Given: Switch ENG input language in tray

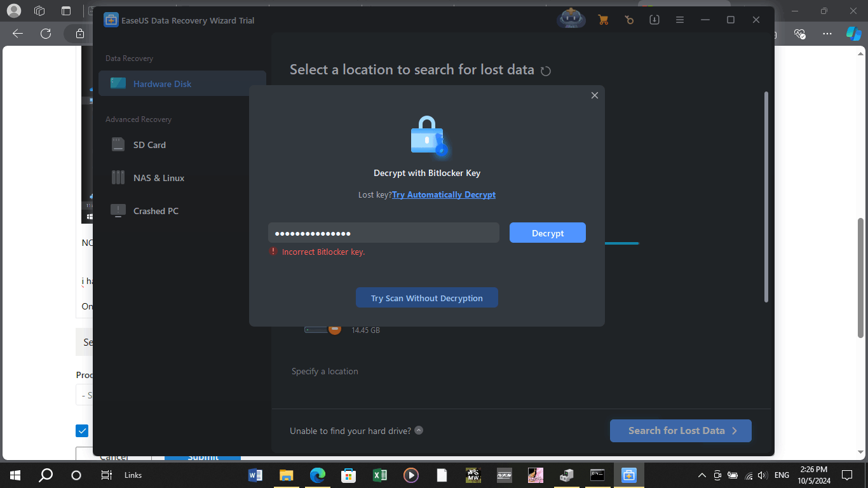Looking at the screenshot, I should click(782, 475).
